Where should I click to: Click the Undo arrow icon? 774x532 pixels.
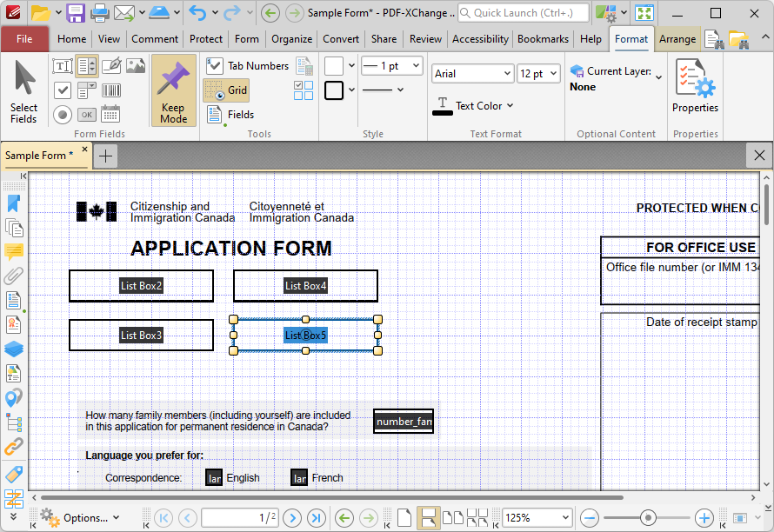click(x=197, y=13)
